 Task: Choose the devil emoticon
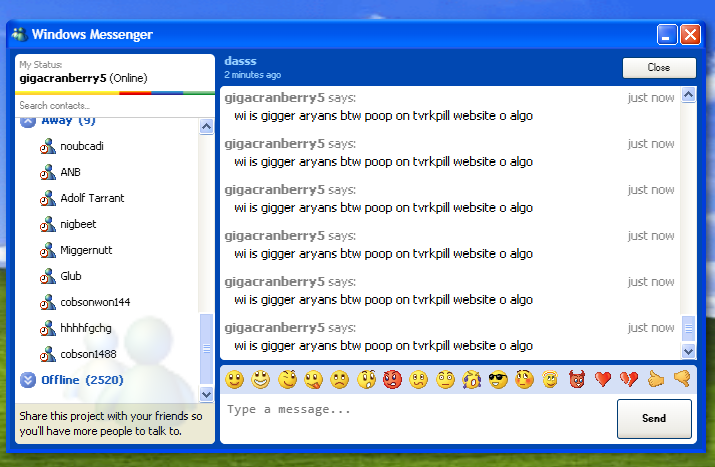tap(577, 379)
